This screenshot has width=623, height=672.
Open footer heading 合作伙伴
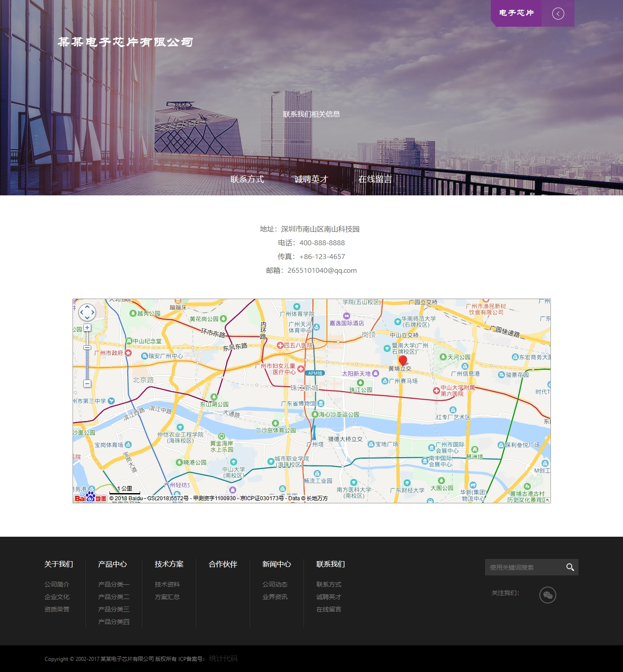click(x=223, y=564)
